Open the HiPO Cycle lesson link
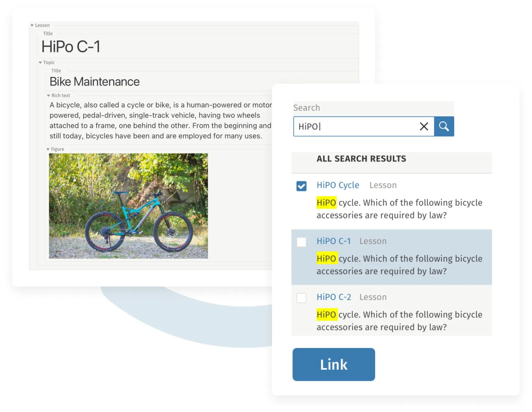Viewport: 532px width, 412px height. point(338,185)
